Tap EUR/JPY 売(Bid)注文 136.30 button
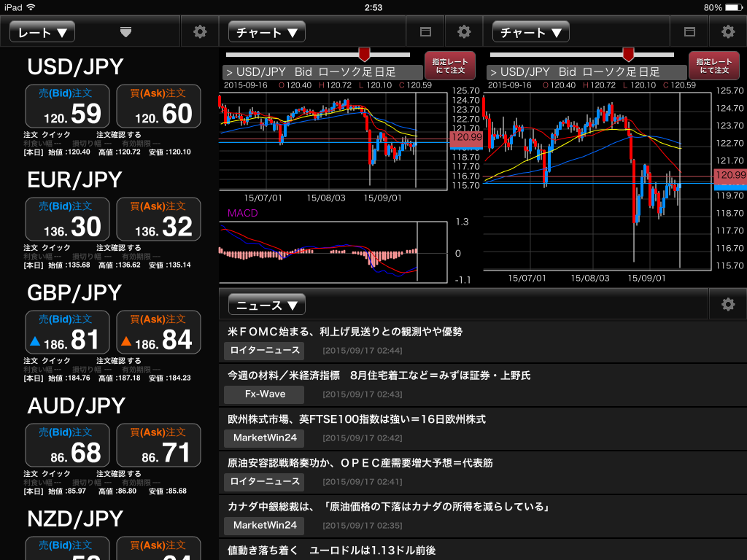 click(67, 219)
